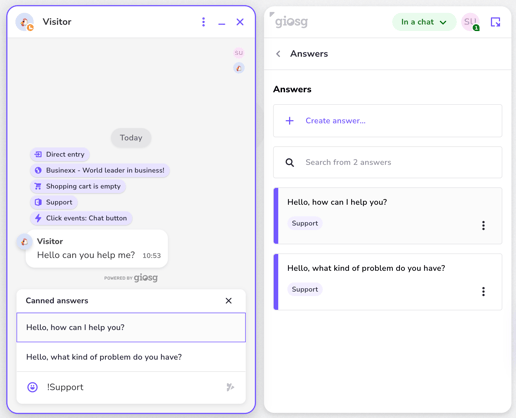Click the Visitor name in chat header
Viewport: 516px width, 418px height.
(x=57, y=22)
